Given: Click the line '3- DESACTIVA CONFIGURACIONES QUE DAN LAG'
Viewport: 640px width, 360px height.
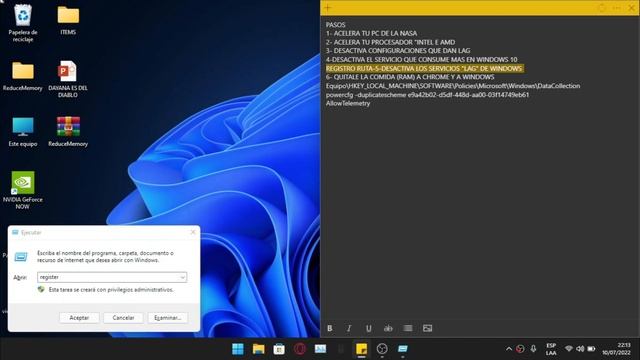Looking at the screenshot, I should [x=398, y=51].
